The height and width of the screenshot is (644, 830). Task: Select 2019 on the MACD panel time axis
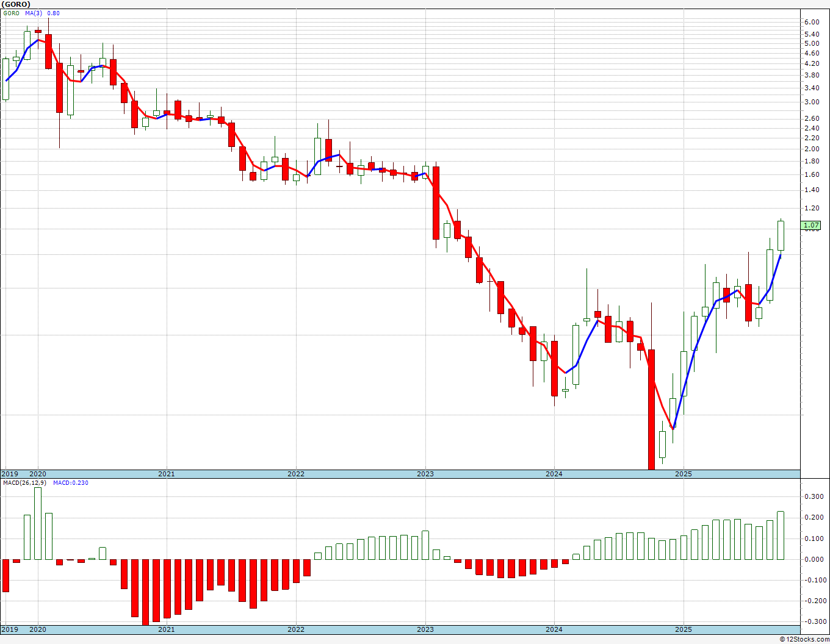(9, 629)
